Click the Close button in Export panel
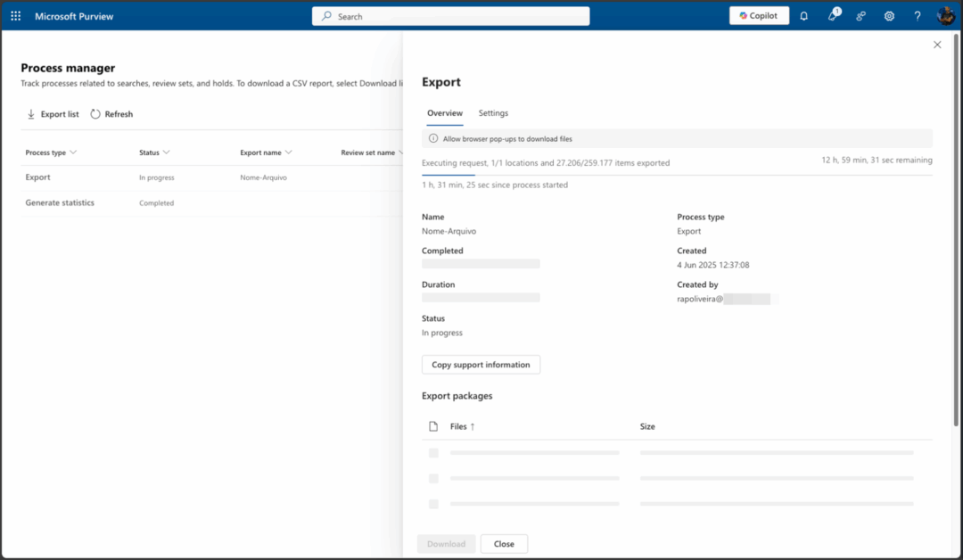 tap(504, 544)
